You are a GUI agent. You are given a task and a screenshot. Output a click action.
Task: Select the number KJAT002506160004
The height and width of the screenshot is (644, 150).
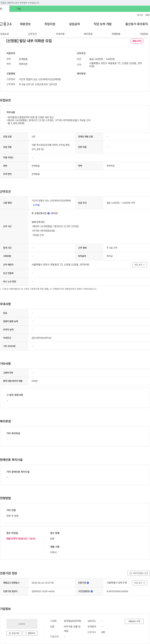tap(117, 591)
